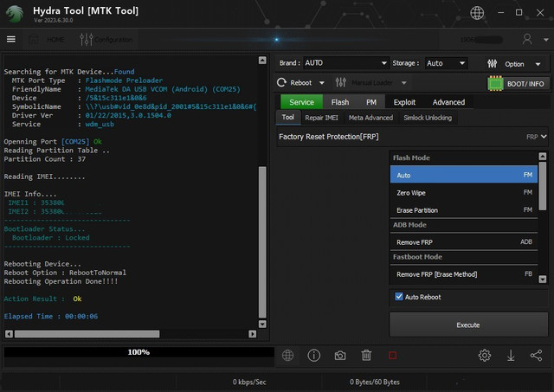Switch to the Service tab
The width and height of the screenshot is (554, 392).
click(301, 102)
